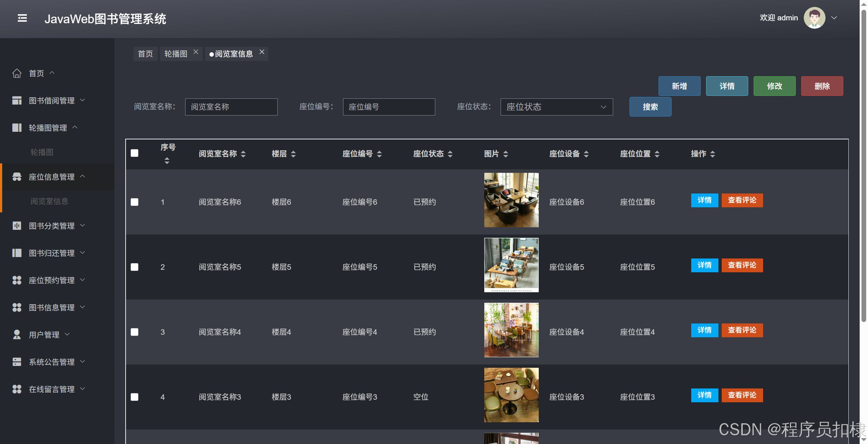Check the row for 阅览室名称6
868x444 pixels.
(x=134, y=202)
